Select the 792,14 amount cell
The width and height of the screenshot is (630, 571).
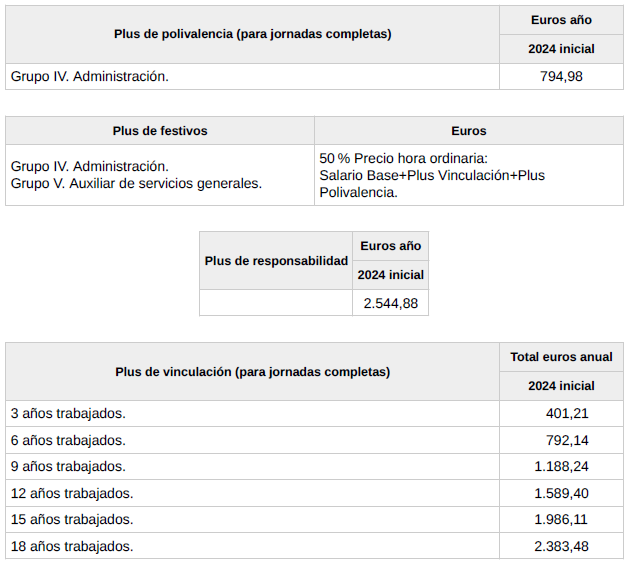click(x=567, y=440)
